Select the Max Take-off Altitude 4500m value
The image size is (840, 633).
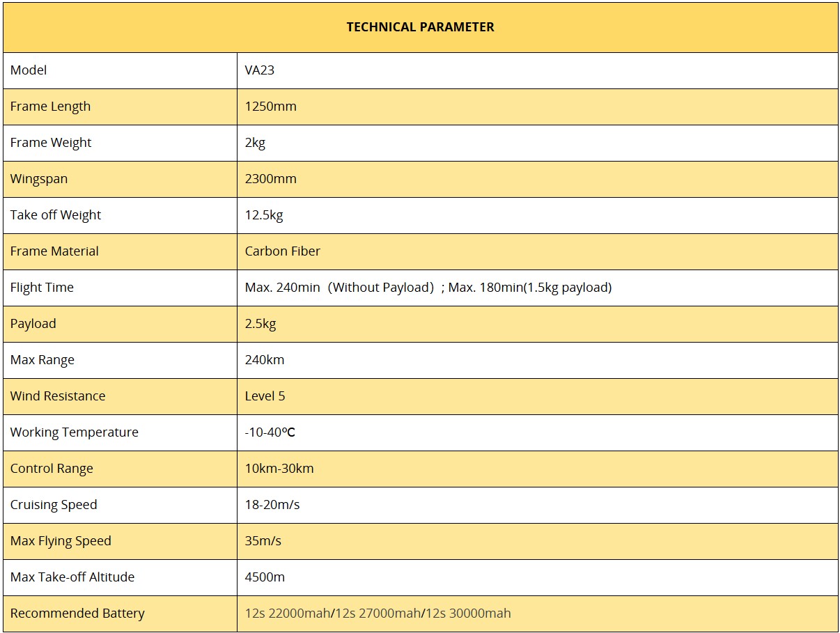(265, 577)
